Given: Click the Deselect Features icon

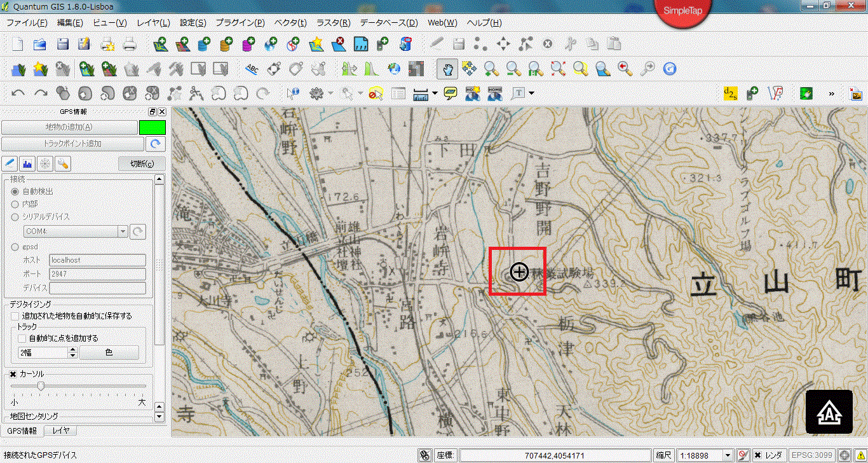Looking at the screenshot, I should (375, 93).
